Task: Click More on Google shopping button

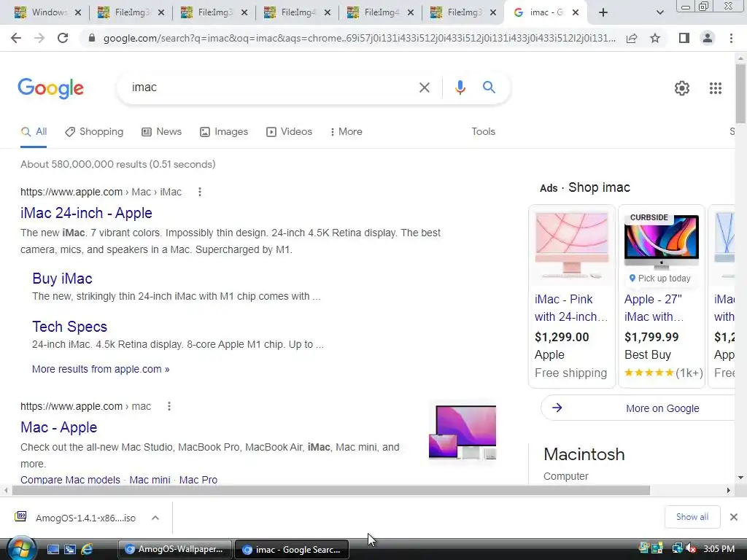Action: coord(638,408)
